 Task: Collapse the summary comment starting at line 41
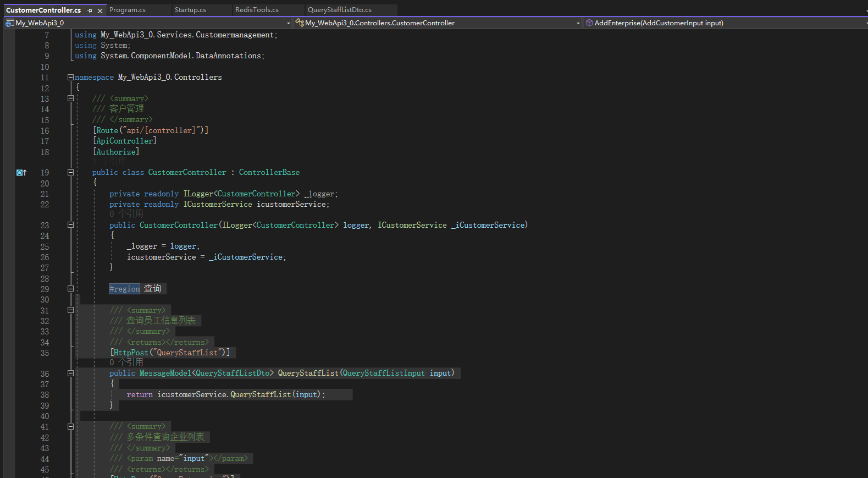point(70,427)
